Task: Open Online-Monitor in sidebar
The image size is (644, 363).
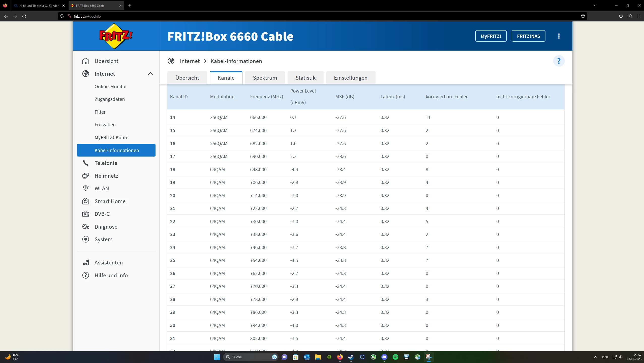Action: pyautogui.click(x=111, y=87)
